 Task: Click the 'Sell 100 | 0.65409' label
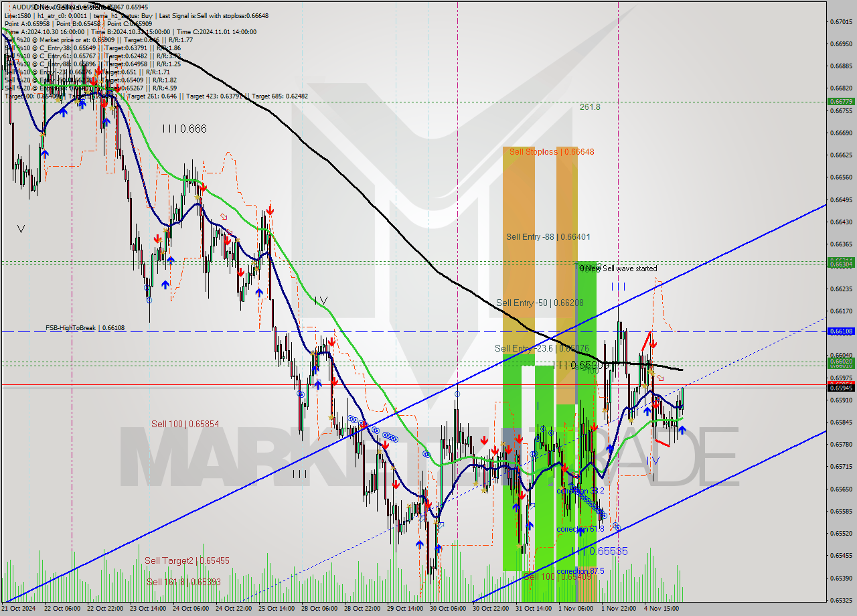pos(558,576)
